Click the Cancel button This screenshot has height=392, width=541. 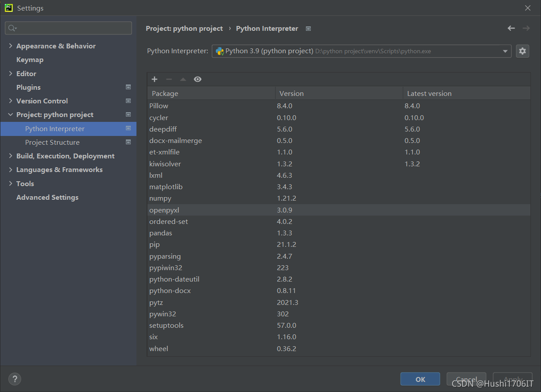[x=466, y=379]
